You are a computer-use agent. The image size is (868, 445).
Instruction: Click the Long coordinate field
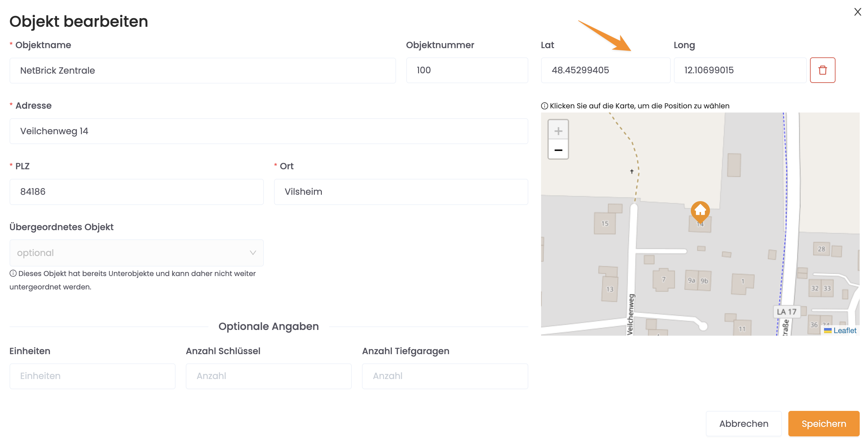(740, 70)
